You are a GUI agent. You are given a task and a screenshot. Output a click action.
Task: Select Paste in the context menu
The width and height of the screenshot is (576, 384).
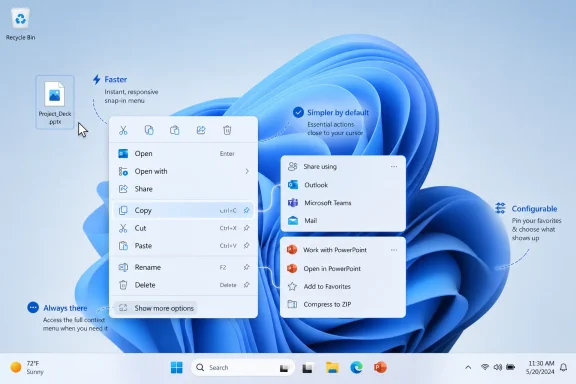183,245
